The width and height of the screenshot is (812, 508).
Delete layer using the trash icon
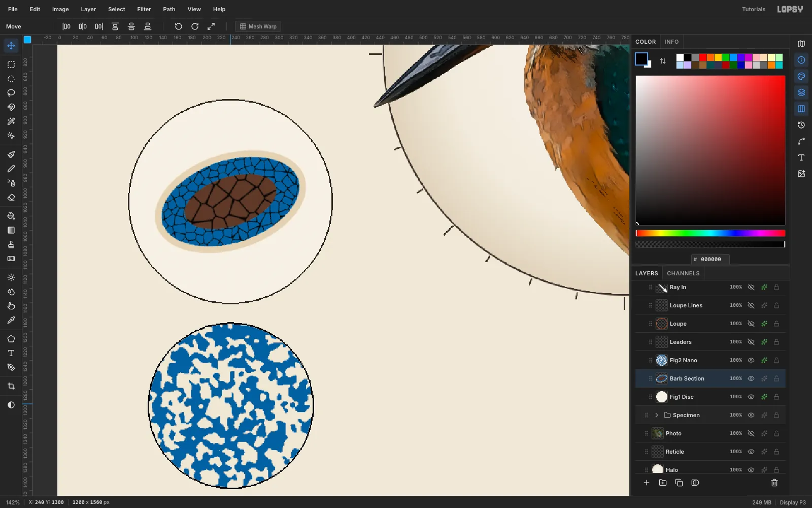click(x=774, y=483)
